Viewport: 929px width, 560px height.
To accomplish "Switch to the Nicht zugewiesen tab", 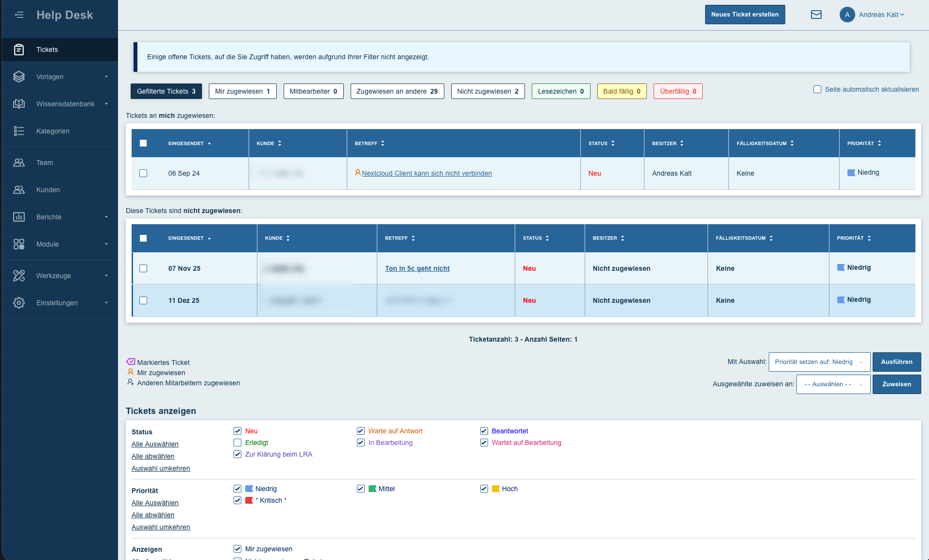I will click(487, 91).
